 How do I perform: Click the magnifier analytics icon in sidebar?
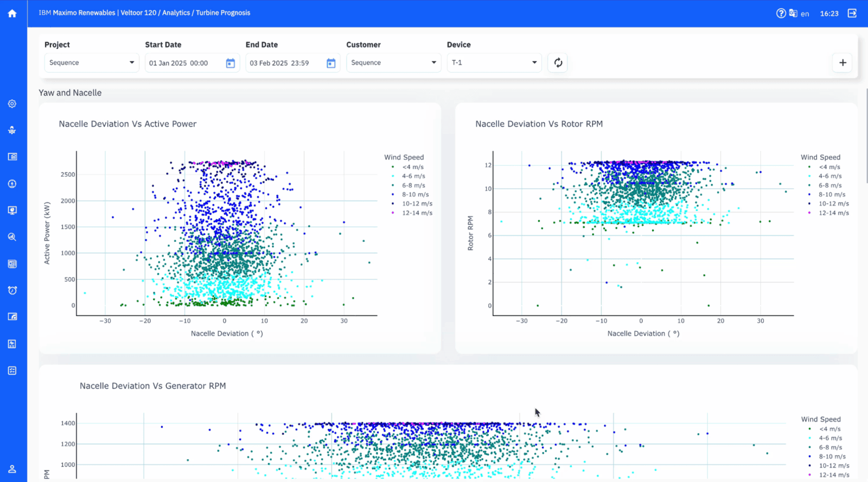[12, 237]
